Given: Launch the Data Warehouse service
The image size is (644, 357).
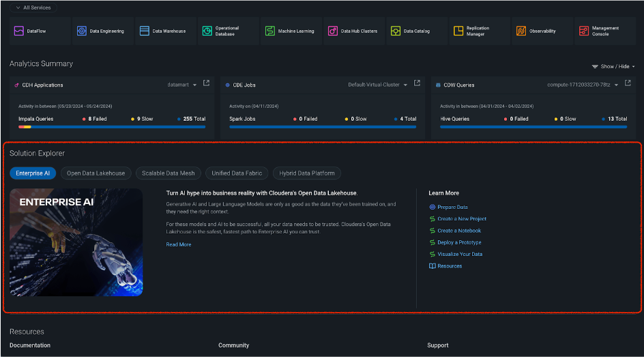Looking at the screenshot, I should [x=165, y=31].
